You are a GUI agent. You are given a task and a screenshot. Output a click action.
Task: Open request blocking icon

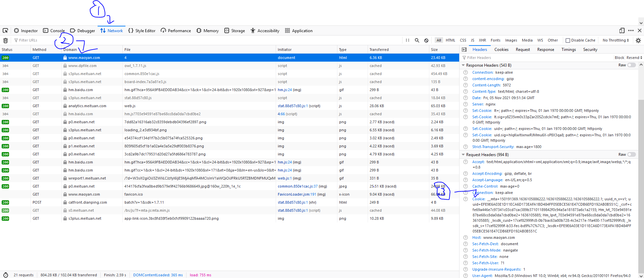pos(426,40)
